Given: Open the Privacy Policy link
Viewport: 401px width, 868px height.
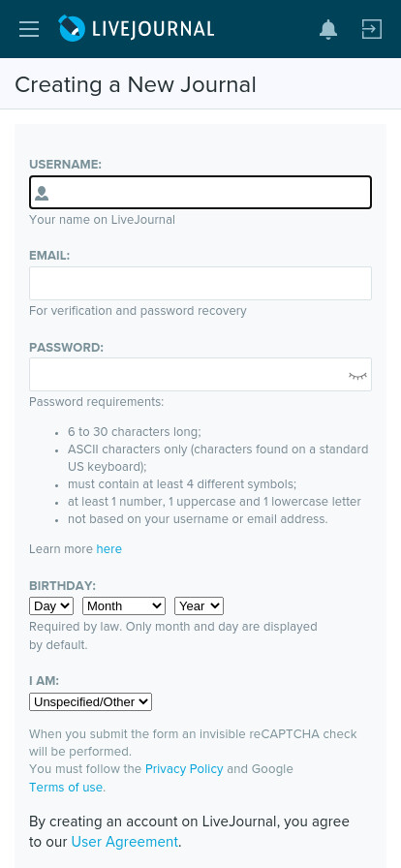Looking at the screenshot, I should pyautogui.click(x=184, y=769).
